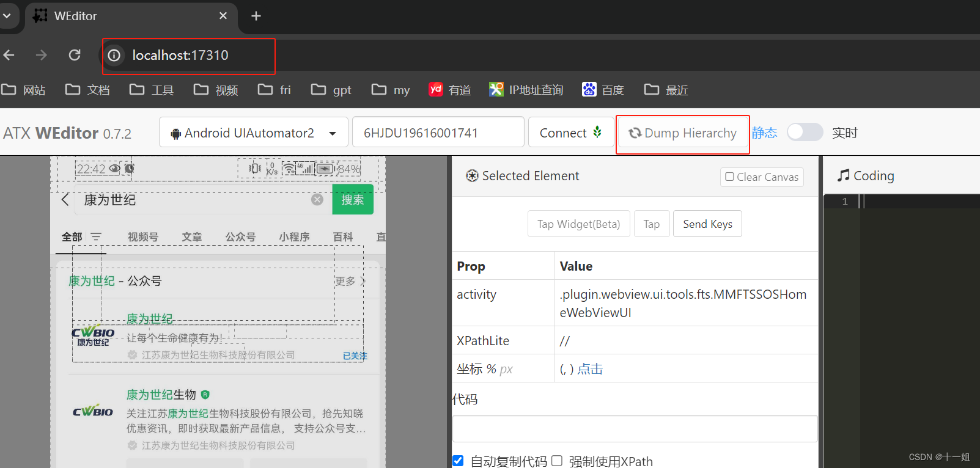Open the filter icon beside 全部

tap(96, 236)
